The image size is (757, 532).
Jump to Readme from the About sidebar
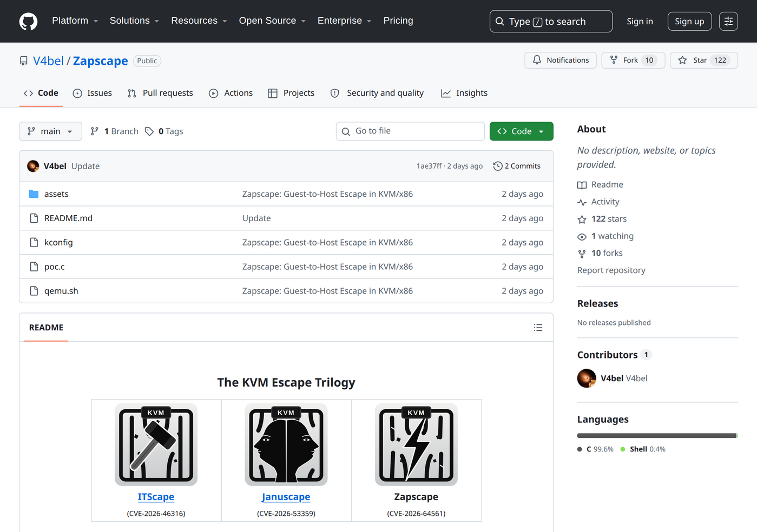coord(600,185)
